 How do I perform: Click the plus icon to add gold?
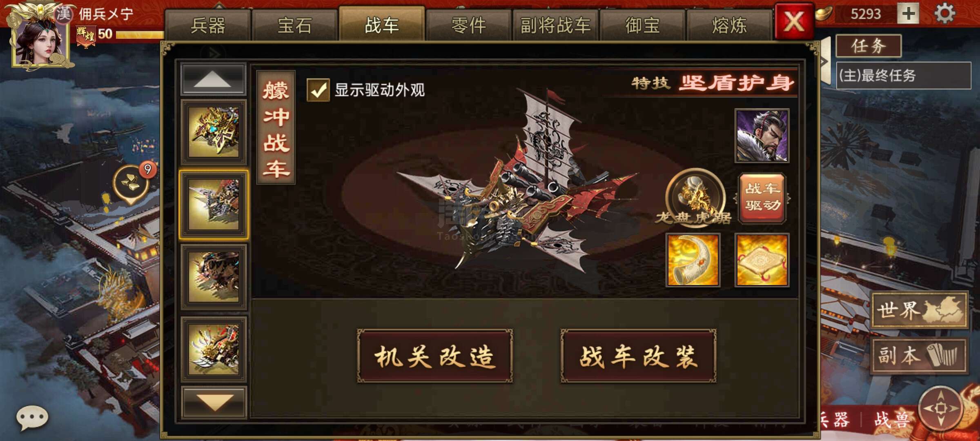tap(909, 14)
